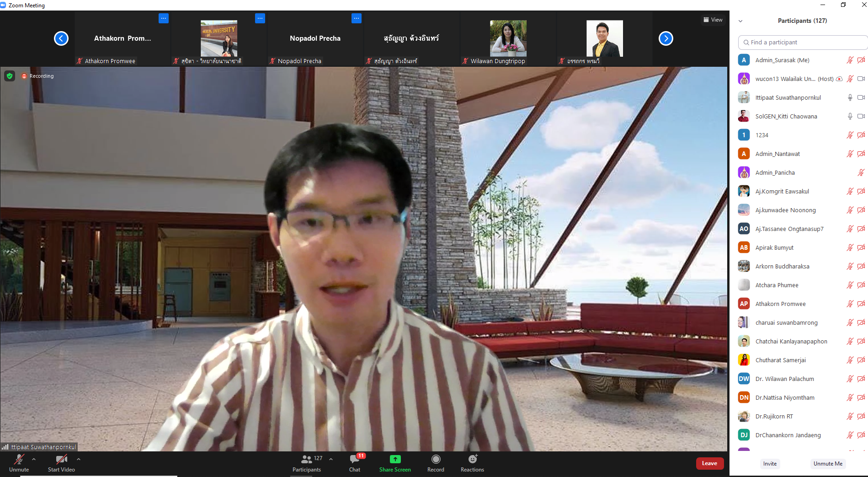Screen dimensions: 868x477
Task: Click the Participants icon in toolbar
Action: (307, 459)
